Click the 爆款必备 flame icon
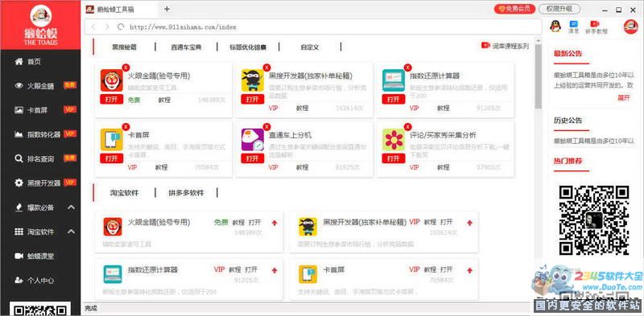The height and width of the screenshot is (316, 644). coord(19,207)
